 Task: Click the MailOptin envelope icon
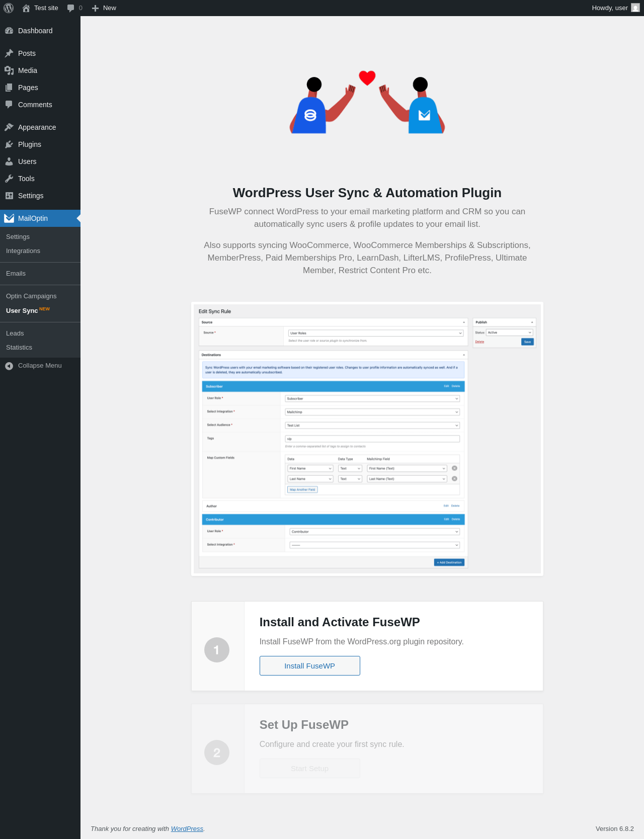(9, 218)
